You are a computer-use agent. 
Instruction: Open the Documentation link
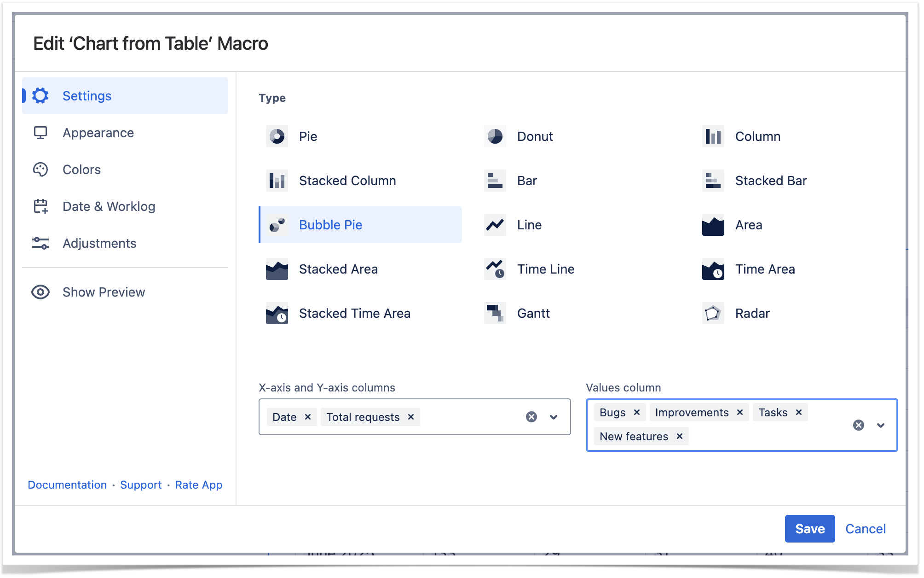point(67,485)
